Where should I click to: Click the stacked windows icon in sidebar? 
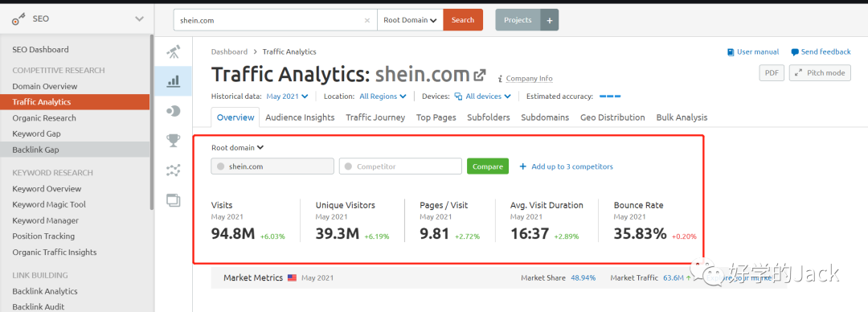point(174,200)
